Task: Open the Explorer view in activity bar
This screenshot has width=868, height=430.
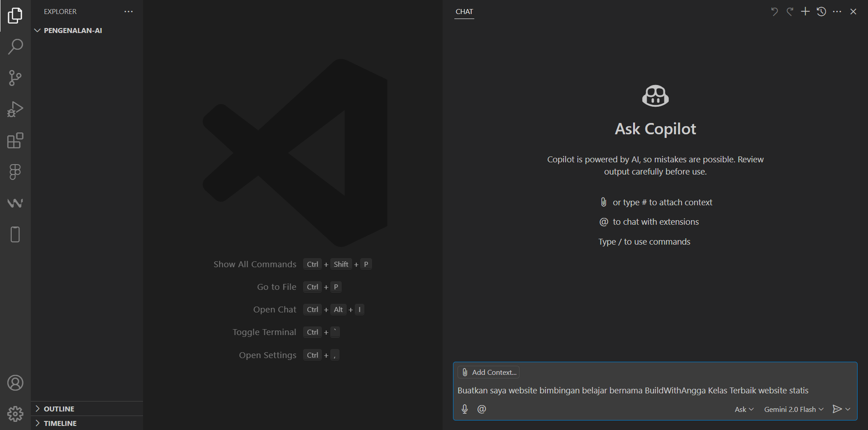Action: (x=15, y=16)
